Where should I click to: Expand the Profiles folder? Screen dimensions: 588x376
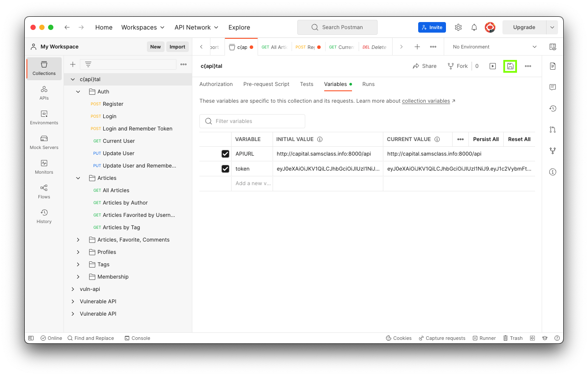78,252
